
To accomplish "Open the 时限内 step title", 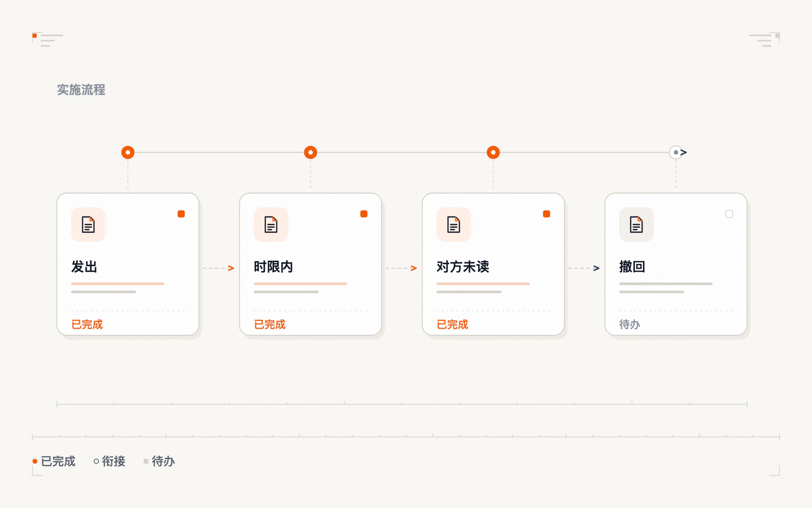I will (x=274, y=267).
